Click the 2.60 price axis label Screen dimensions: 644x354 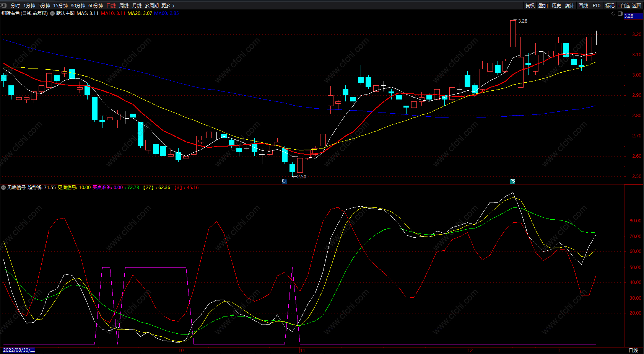637,156
